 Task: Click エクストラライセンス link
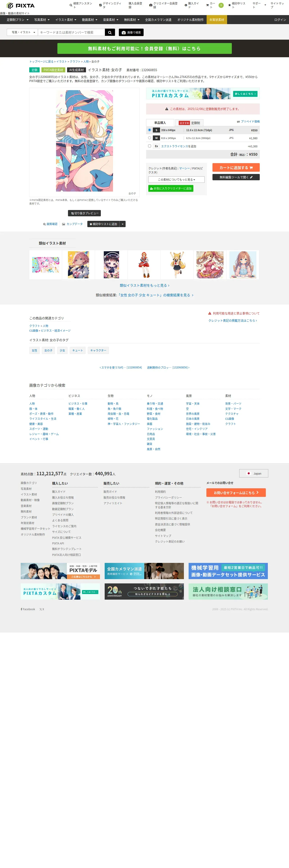point(174,146)
